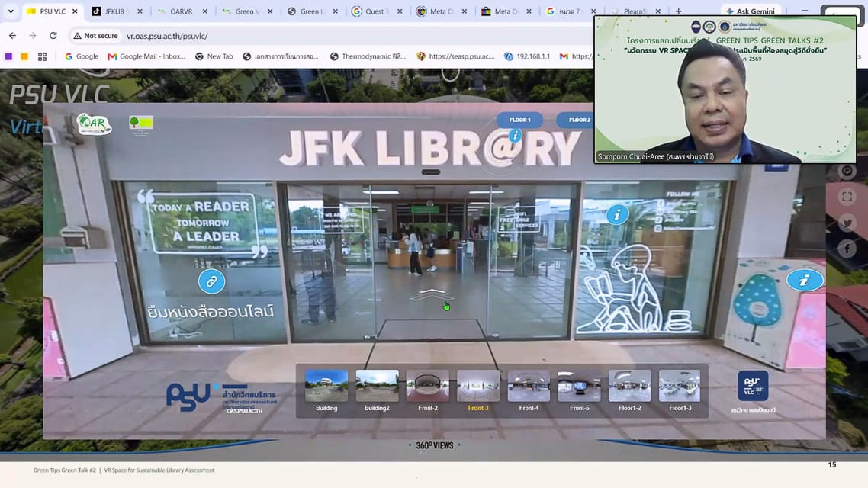Click info hotspot near the tree poster

point(805,281)
